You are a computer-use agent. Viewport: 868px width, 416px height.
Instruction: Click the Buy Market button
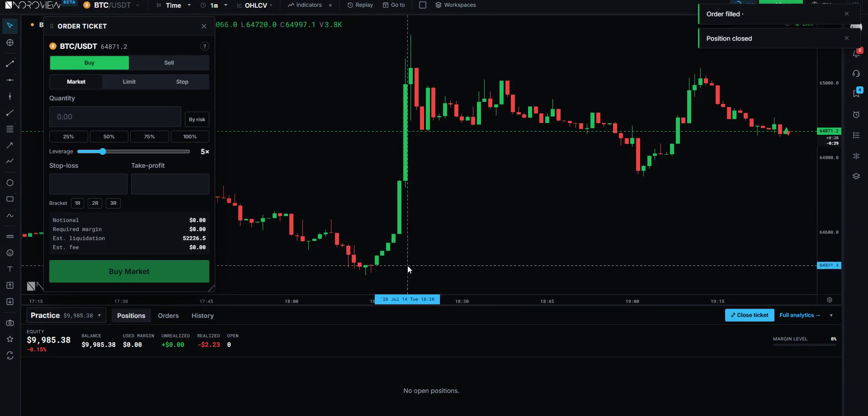coord(129,271)
